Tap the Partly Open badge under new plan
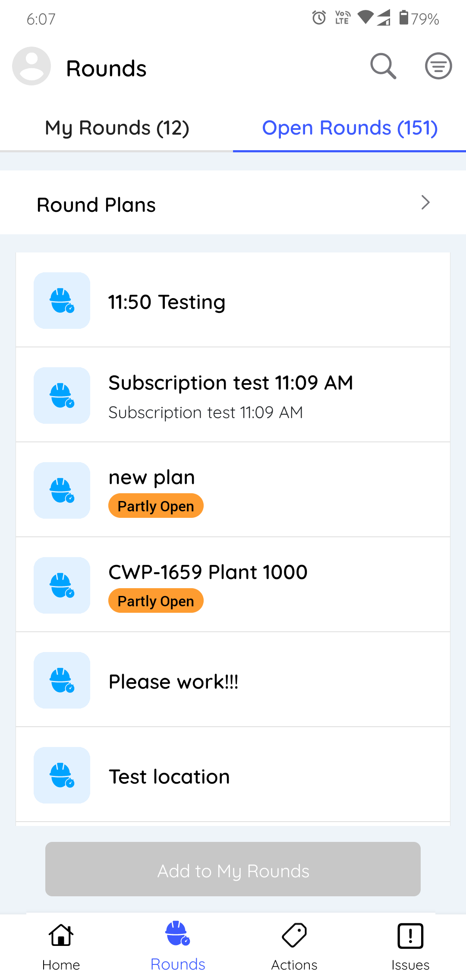The image size is (466, 980). 156,506
